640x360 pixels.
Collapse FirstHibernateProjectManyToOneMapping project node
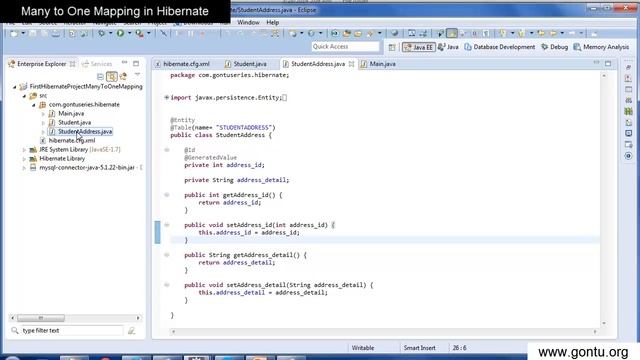[x=15, y=87]
